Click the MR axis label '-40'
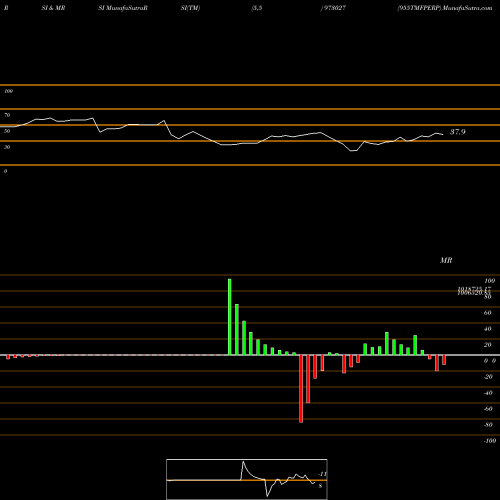Screen dimensions: 500x500 point(488,393)
